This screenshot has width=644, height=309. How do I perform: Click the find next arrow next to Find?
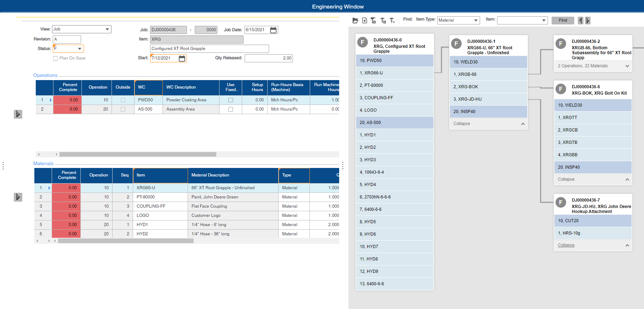[x=588, y=21]
